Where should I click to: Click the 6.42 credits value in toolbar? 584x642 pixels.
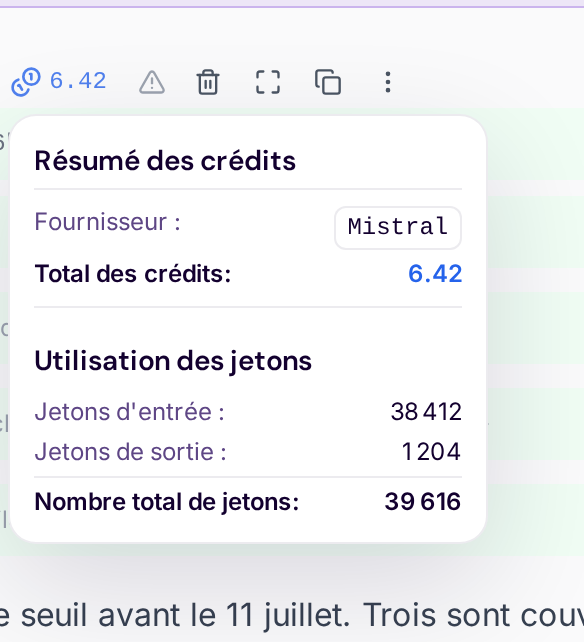[x=78, y=81]
